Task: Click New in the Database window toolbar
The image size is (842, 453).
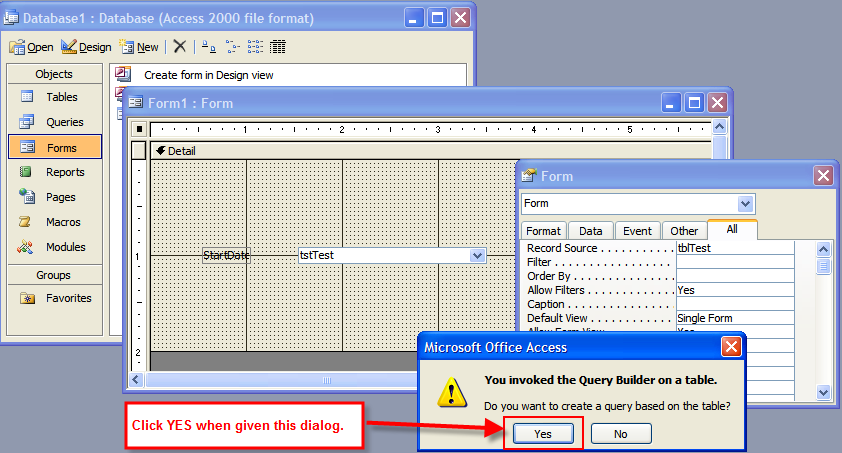Action: click(x=139, y=47)
